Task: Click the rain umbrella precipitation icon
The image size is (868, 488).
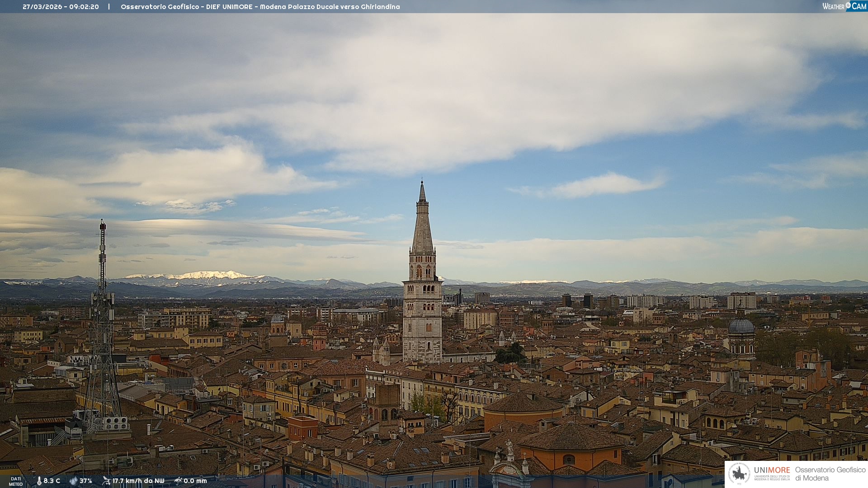Action: pyautogui.click(x=178, y=481)
